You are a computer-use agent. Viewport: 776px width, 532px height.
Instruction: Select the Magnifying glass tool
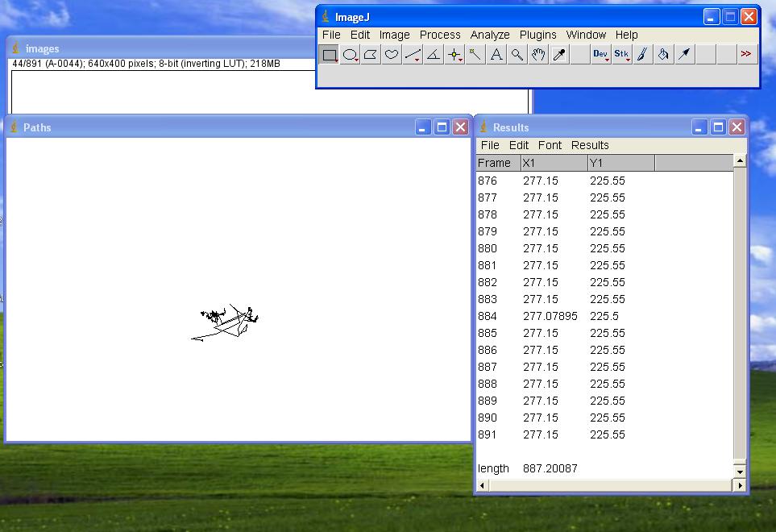tap(517, 55)
